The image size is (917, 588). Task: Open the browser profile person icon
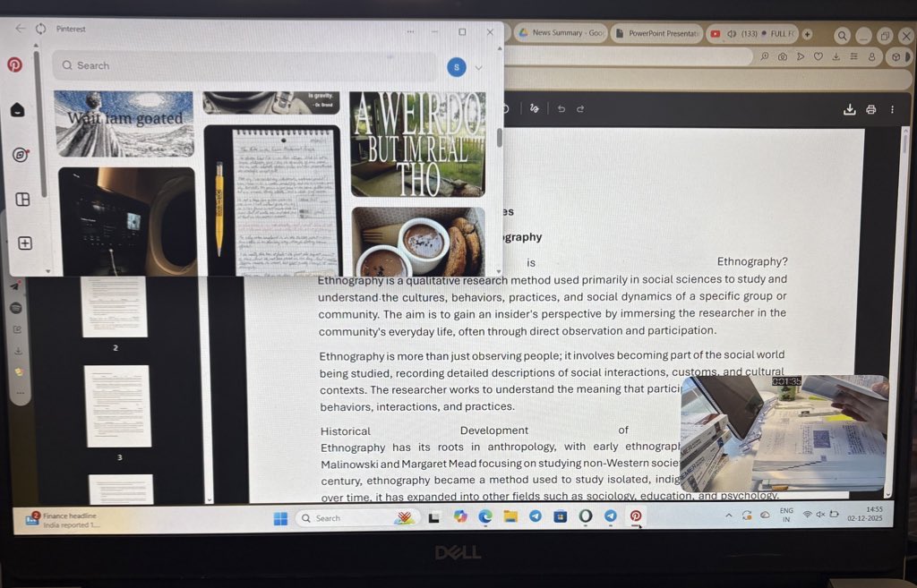pyautogui.click(x=872, y=56)
